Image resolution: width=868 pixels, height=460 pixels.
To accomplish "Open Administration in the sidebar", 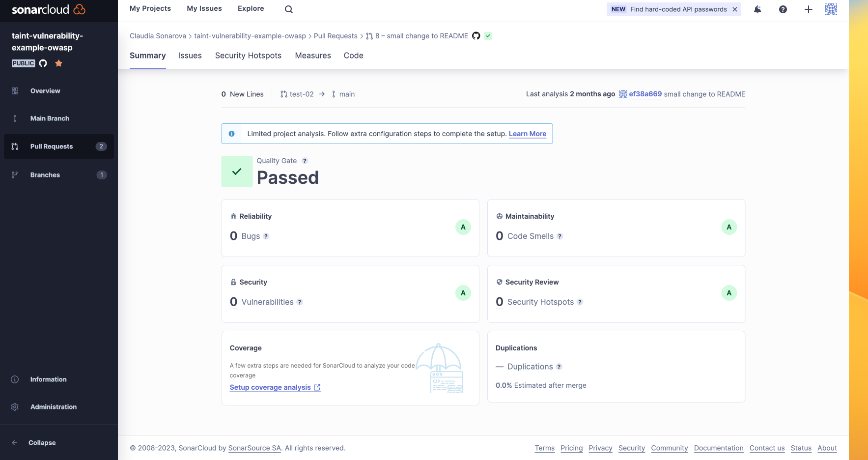I will 59,407.
